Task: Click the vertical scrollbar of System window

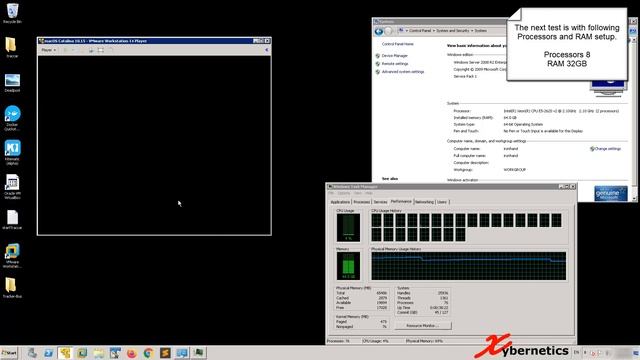Action: click(634, 118)
